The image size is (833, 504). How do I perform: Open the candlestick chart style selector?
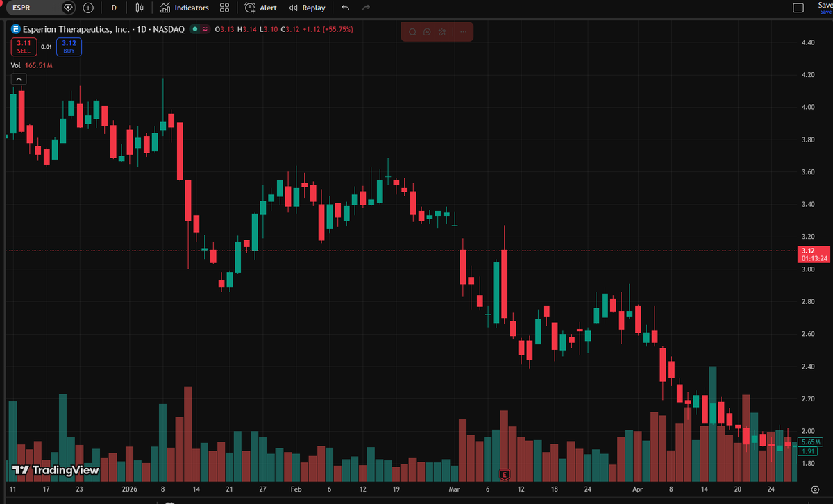140,8
